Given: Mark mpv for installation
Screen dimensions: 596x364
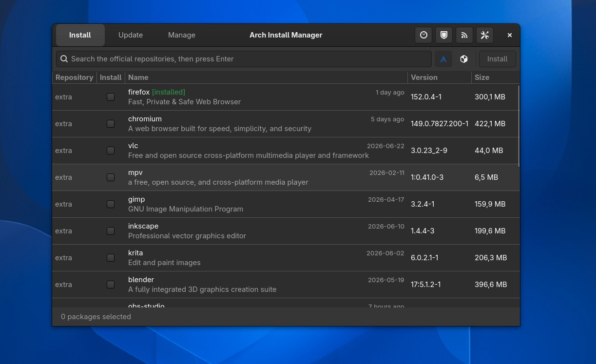Looking at the screenshot, I should click(111, 177).
